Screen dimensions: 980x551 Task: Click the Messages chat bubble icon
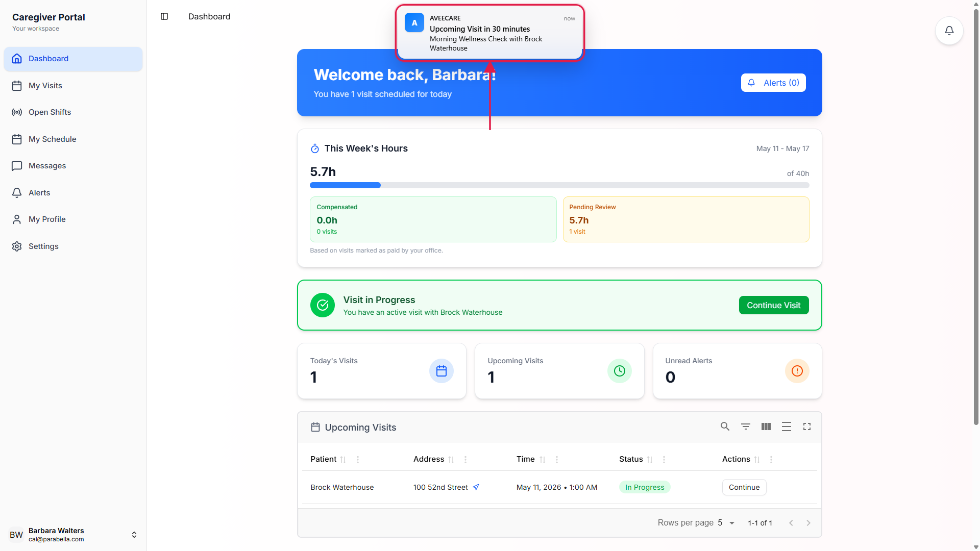[17, 166]
